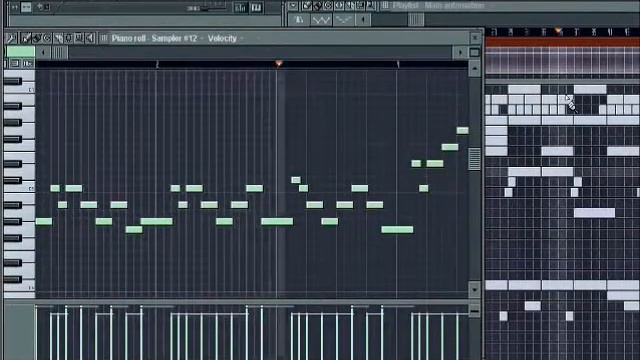Click the small left arrow in Playlist toolbar
The width and height of the screenshot is (640, 360).
tap(363, 20)
